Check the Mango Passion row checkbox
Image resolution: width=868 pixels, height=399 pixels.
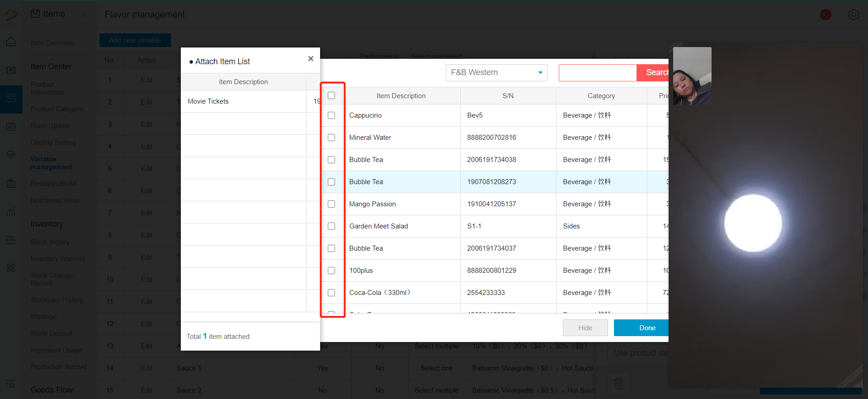331,204
